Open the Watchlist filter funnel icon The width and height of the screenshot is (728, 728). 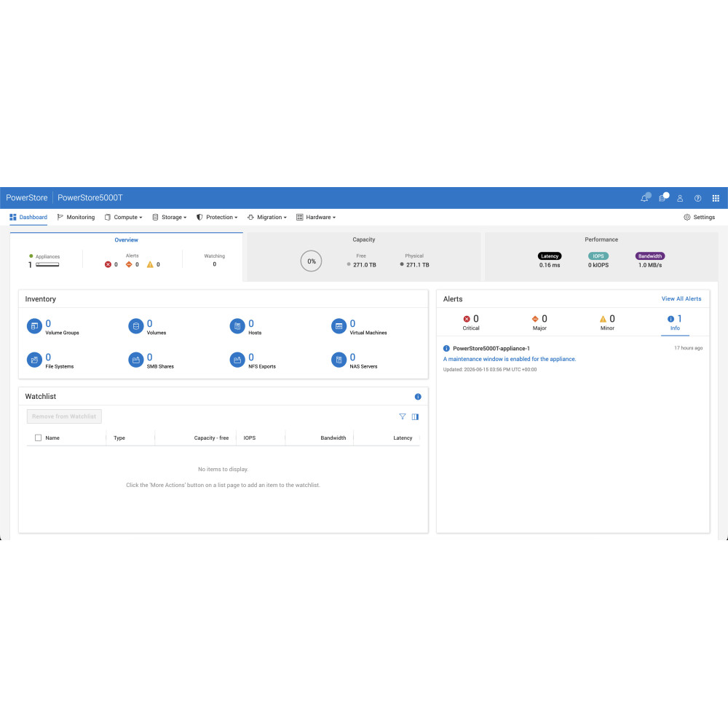click(x=403, y=416)
